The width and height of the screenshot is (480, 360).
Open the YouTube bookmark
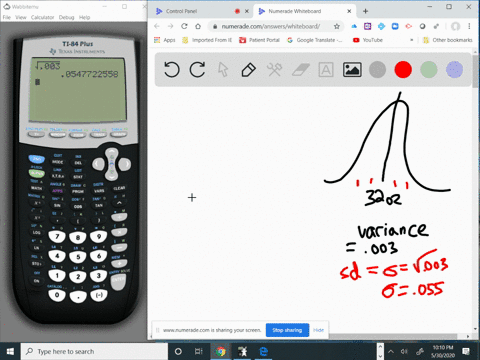click(368, 40)
